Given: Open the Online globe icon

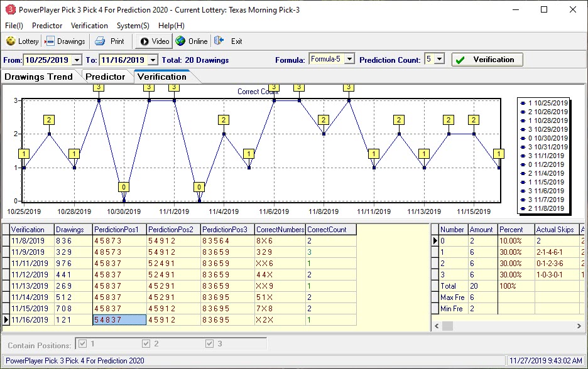Looking at the screenshot, I should click(x=180, y=41).
